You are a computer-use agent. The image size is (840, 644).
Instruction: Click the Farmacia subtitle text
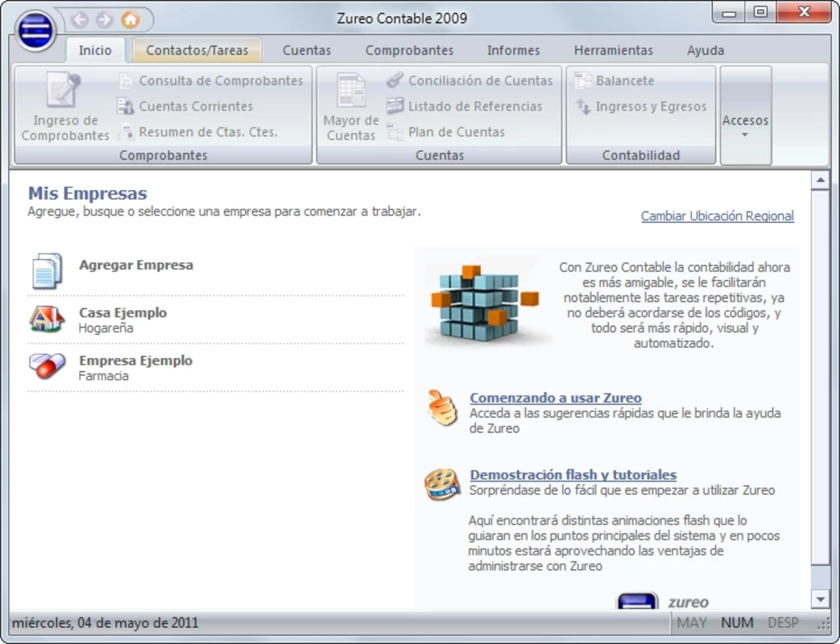pyautogui.click(x=103, y=376)
